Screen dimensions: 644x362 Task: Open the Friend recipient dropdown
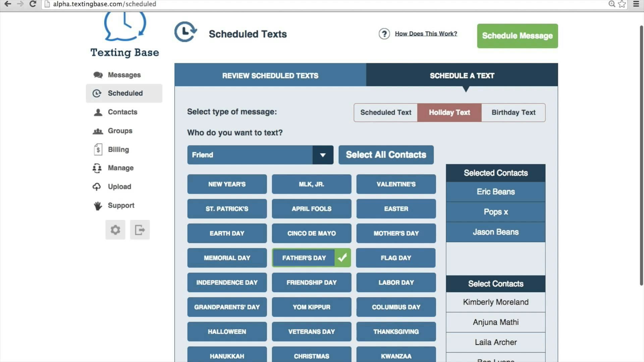[x=323, y=155]
